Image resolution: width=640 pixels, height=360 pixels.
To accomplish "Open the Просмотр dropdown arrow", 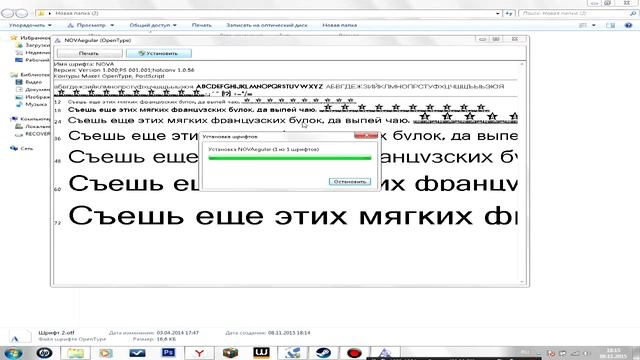I will (112, 25).
